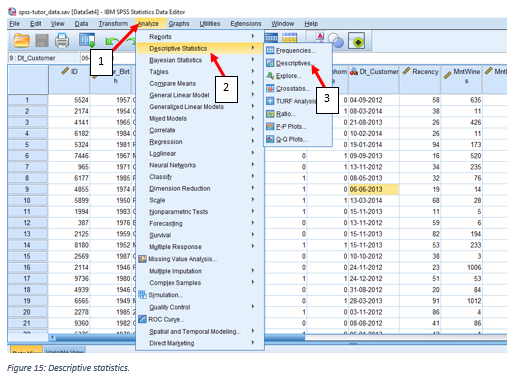Open the Transform menu
516x378 pixels.
tap(113, 24)
